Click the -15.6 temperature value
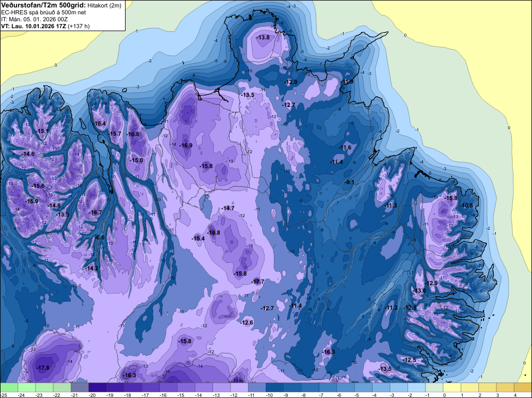 pos(38,186)
